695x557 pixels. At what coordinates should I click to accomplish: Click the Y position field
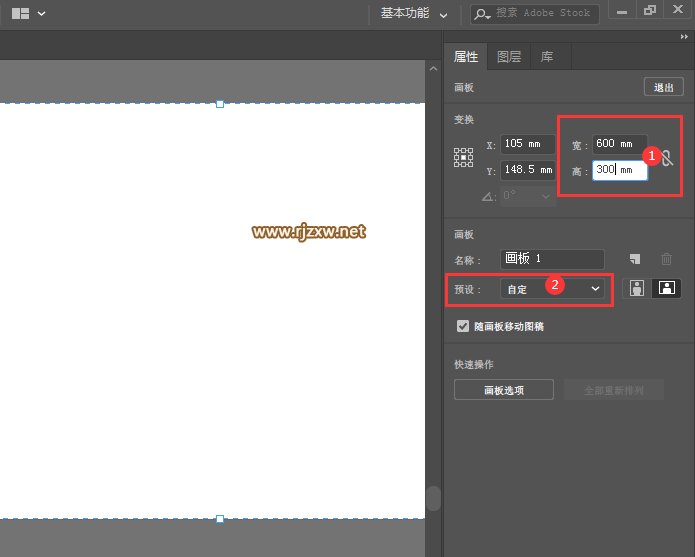click(527, 170)
